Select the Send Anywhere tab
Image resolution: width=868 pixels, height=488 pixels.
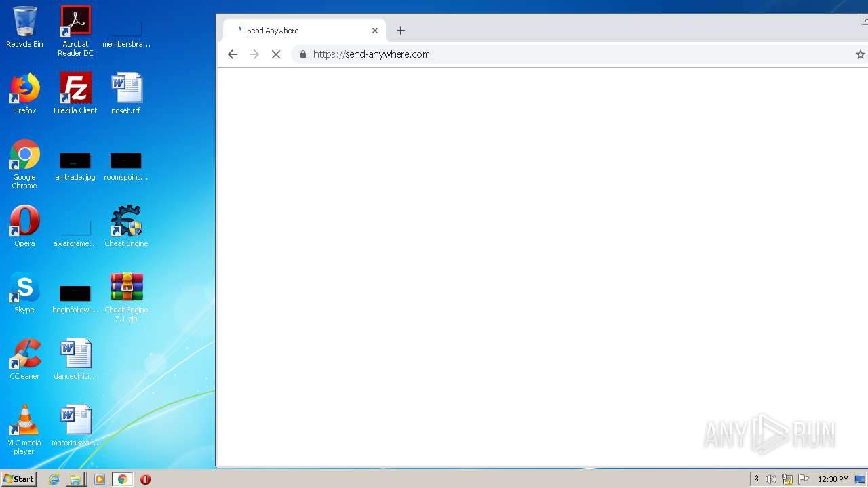[x=304, y=30]
